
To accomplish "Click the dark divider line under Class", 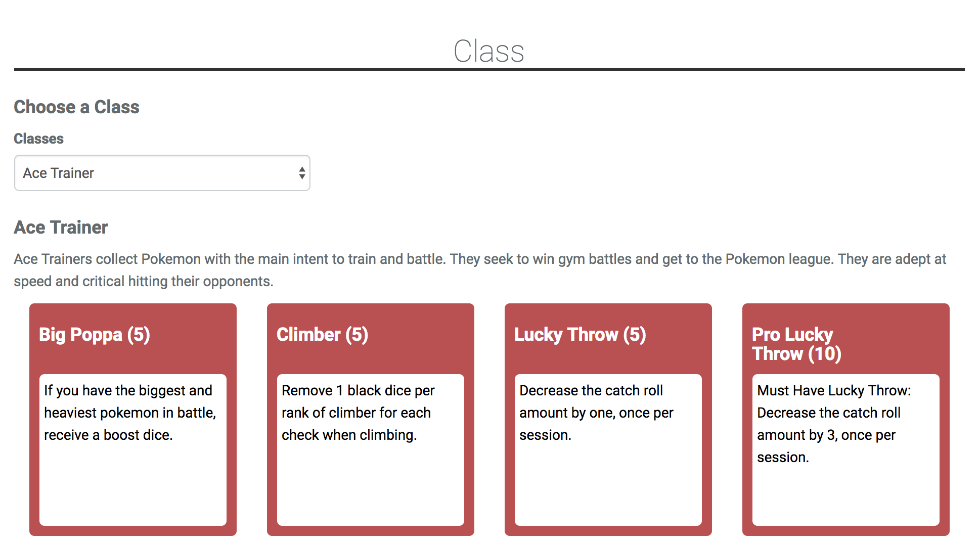I will point(489,69).
